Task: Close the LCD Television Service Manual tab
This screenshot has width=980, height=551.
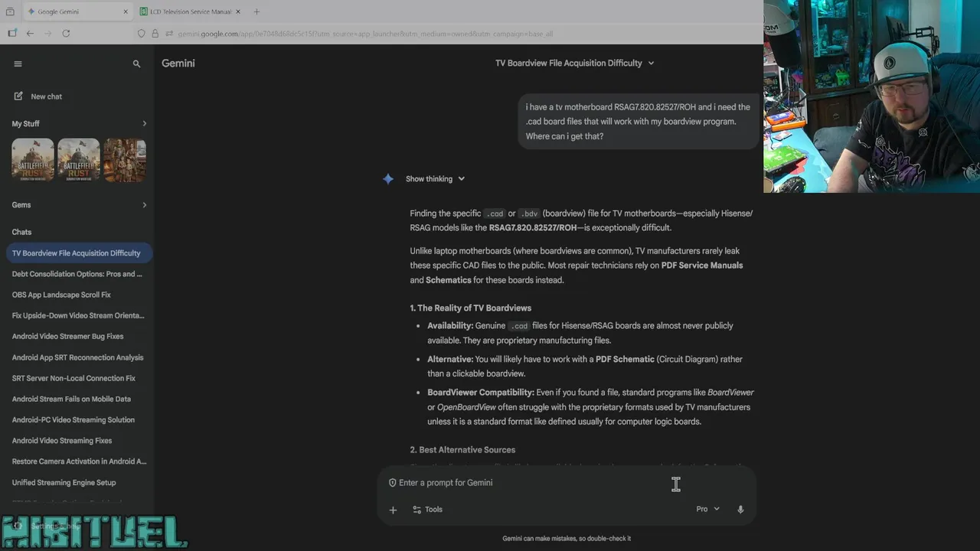Action: (237, 12)
